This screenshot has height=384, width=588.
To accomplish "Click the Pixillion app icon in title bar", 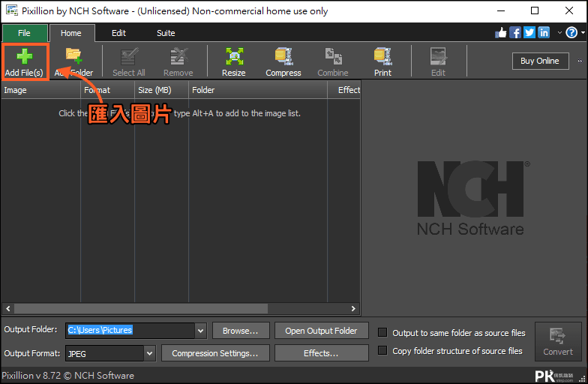I will (12, 10).
